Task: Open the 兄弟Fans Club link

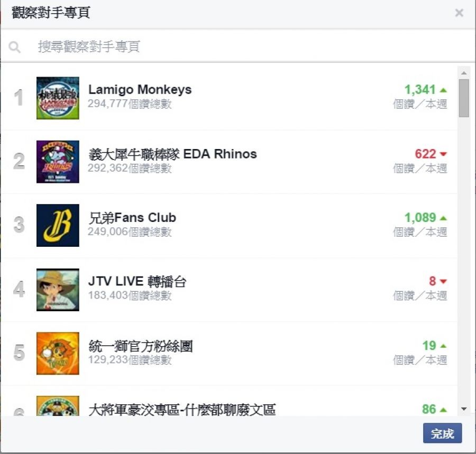Action: pos(132,218)
